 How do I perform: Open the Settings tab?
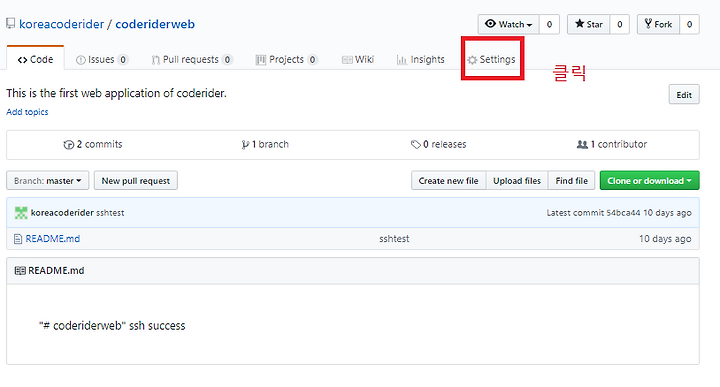pos(491,60)
